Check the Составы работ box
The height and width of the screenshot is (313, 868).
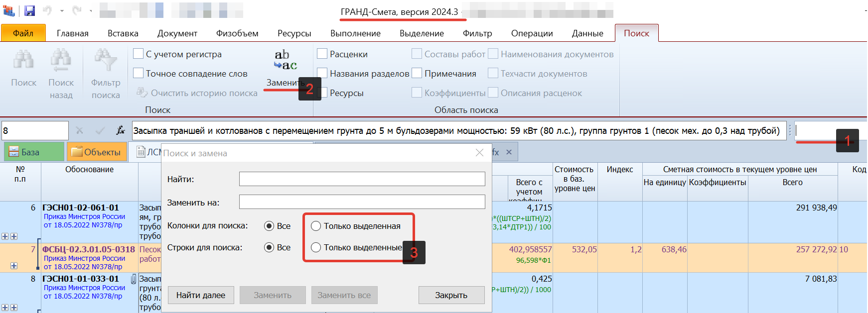pyautogui.click(x=417, y=54)
